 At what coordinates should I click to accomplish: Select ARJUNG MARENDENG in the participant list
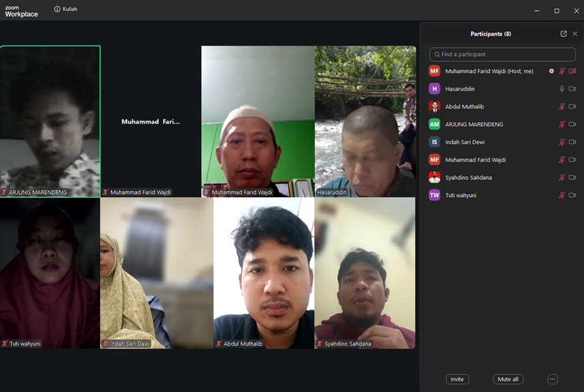click(x=502, y=124)
